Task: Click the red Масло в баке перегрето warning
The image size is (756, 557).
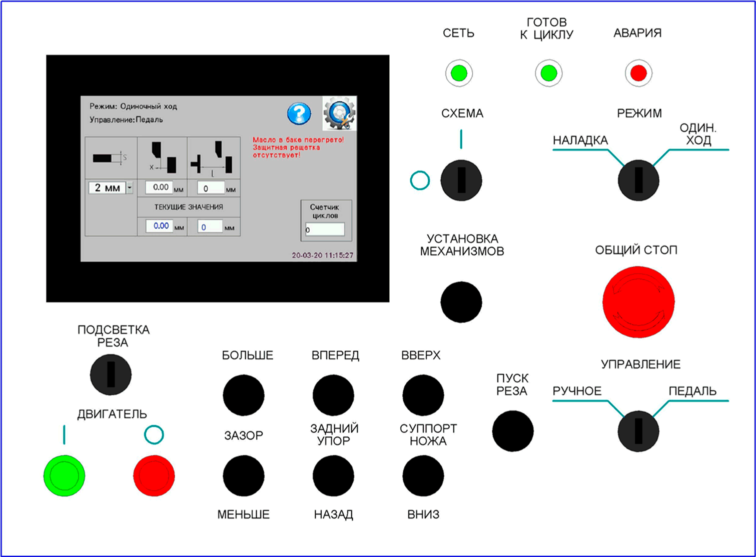Action: tap(298, 140)
